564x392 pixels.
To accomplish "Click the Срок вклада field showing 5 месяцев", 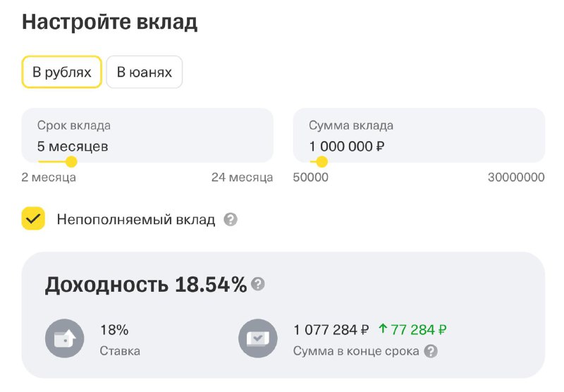I will point(147,135).
